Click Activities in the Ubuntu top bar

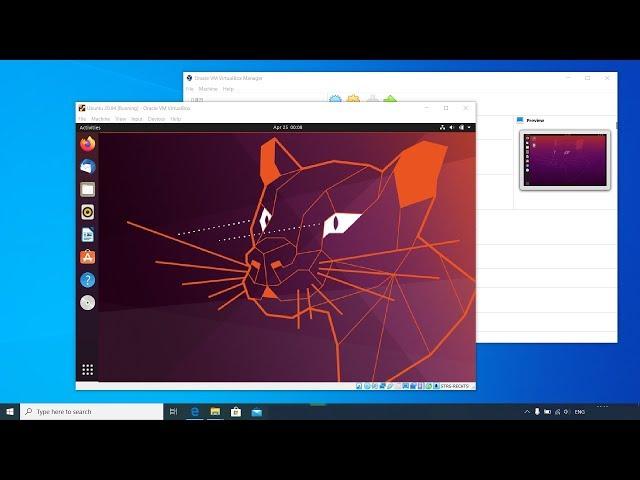click(90, 128)
